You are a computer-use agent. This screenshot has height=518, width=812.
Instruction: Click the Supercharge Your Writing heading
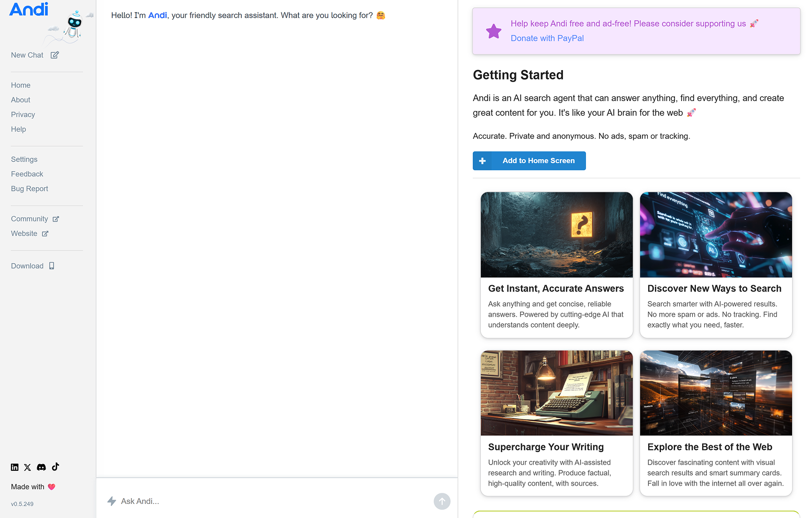pyautogui.click(x=546, y=447)
